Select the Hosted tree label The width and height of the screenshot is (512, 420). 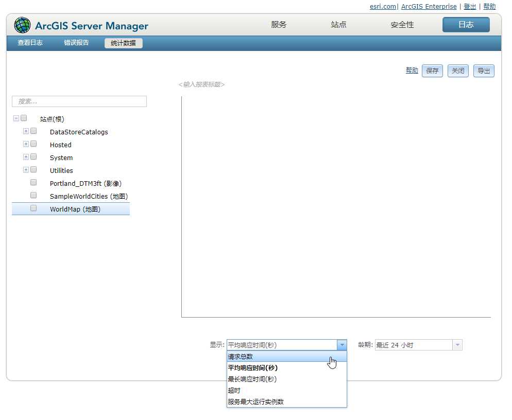point(60,145)
